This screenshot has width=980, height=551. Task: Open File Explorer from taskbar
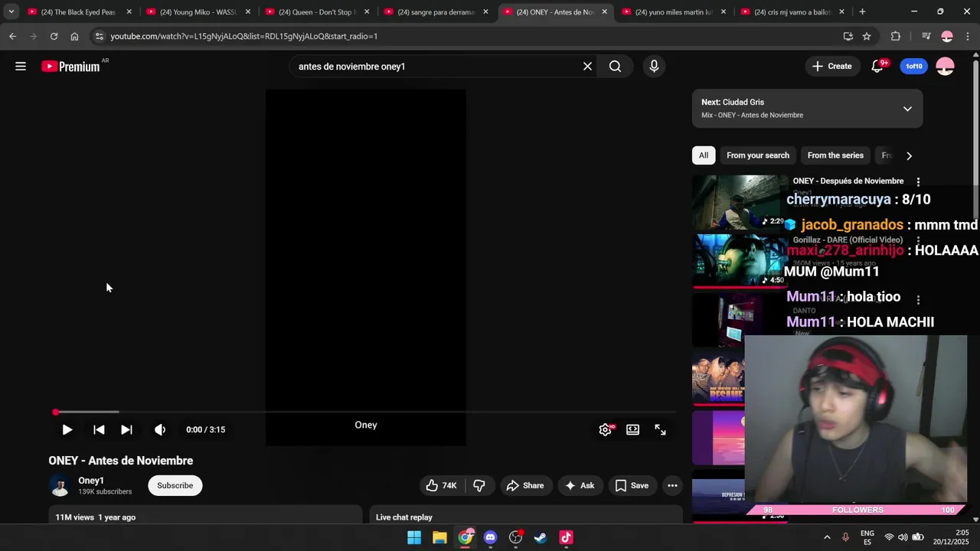click(x=439, y=537)
